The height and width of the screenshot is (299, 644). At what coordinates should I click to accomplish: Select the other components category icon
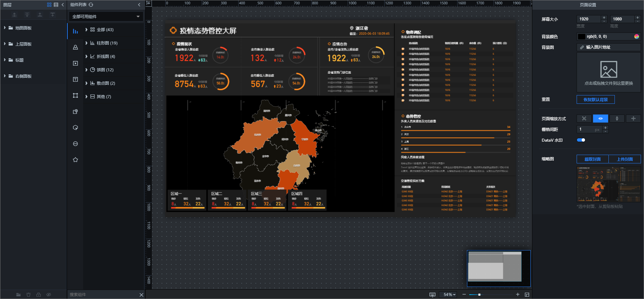[x=75, y=144]
